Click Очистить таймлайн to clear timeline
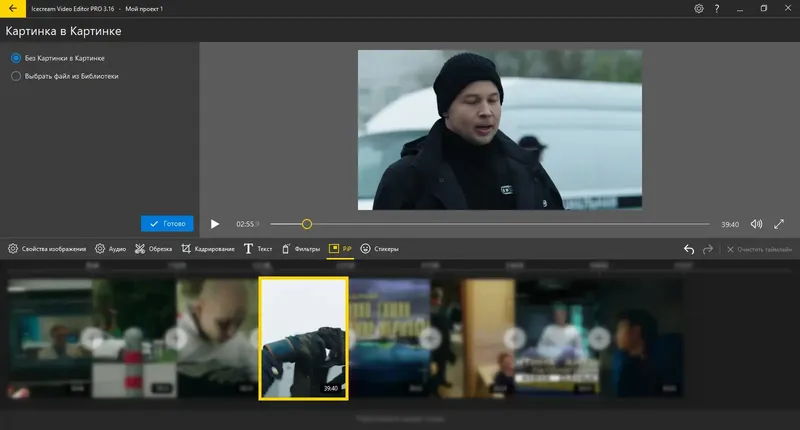Viewport: 800px width, 430px height. [759, 249]
